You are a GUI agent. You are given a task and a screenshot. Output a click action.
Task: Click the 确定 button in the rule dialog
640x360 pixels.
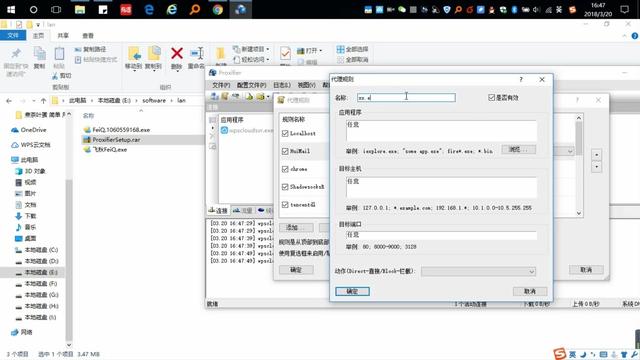click(x=352, y=291)
